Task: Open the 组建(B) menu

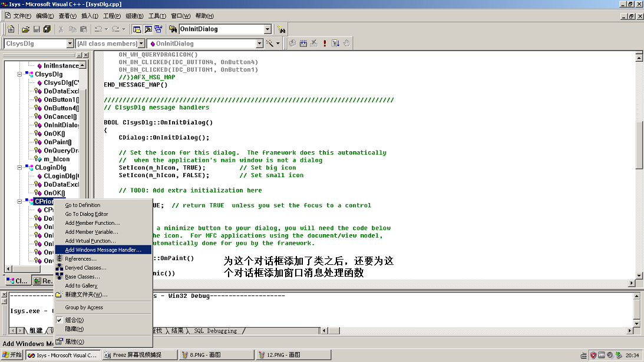Action: [134, 16]
